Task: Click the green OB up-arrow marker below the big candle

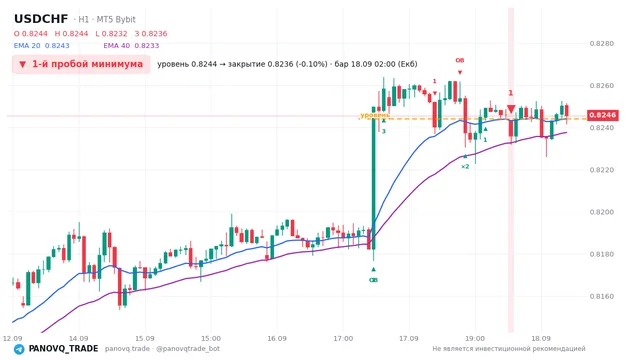Action: (x=373, y=269)
